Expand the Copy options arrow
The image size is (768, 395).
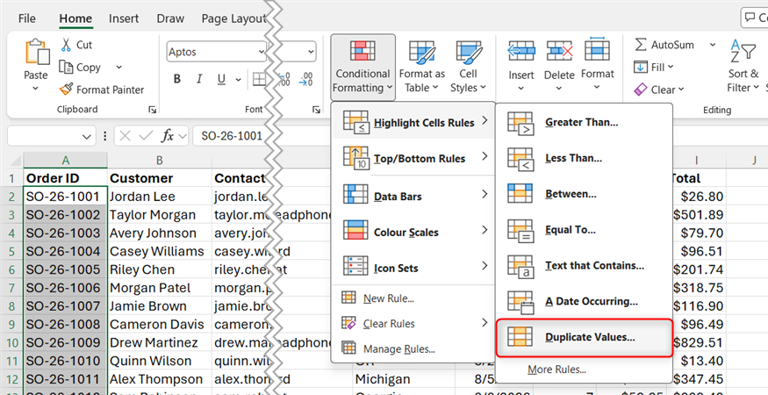[119, 67]
